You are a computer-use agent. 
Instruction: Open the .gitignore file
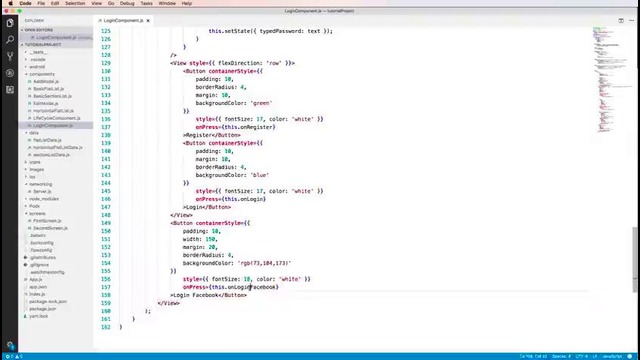click(x=39, y=265)
